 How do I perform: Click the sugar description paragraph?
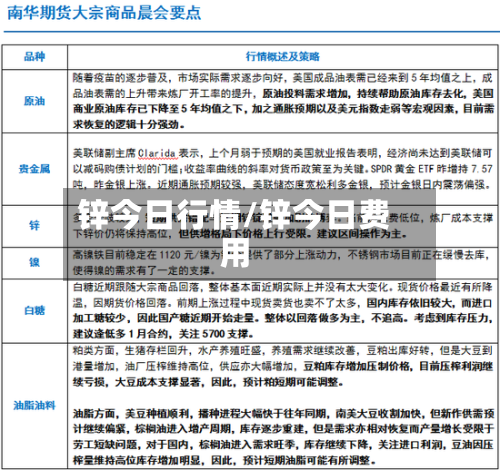click(x=283, y=311)
